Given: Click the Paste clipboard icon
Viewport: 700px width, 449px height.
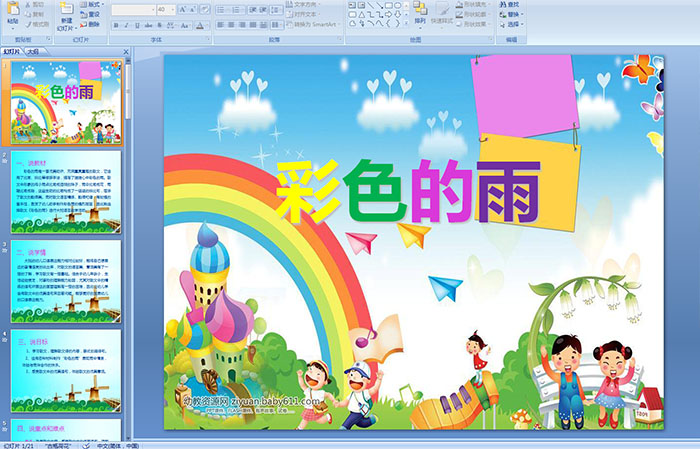Looking at the screenshot, I should tap(13, 8).
